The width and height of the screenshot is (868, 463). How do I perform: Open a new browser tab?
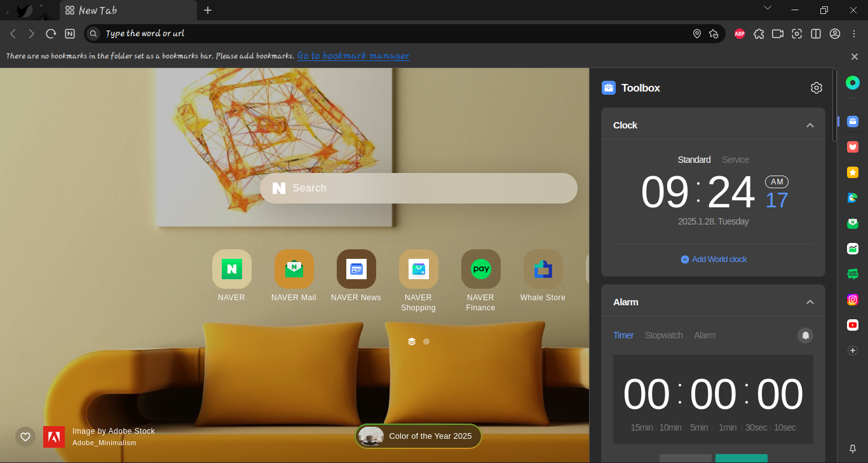tap(208, 10)
